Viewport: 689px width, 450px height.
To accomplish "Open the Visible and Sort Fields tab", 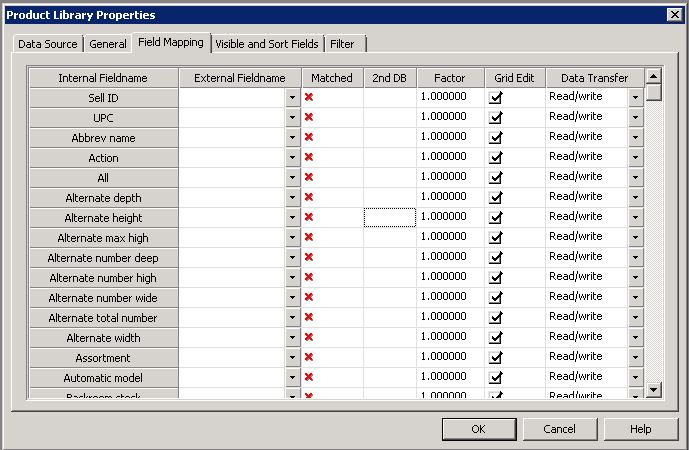I will coord(267,44).
